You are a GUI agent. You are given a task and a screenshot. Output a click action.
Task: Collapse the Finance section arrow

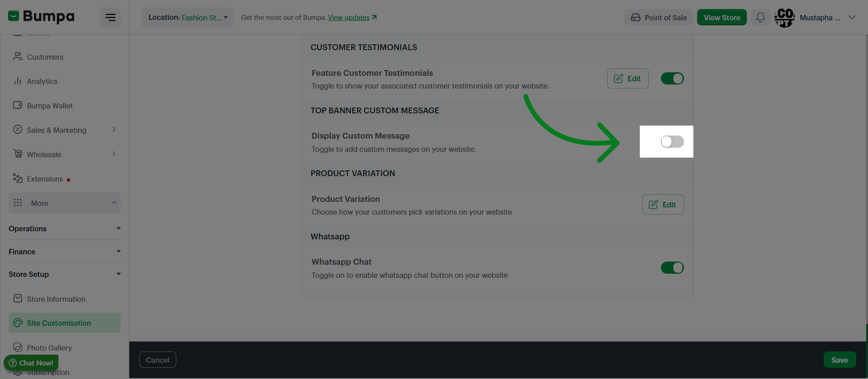click(118, 252)
